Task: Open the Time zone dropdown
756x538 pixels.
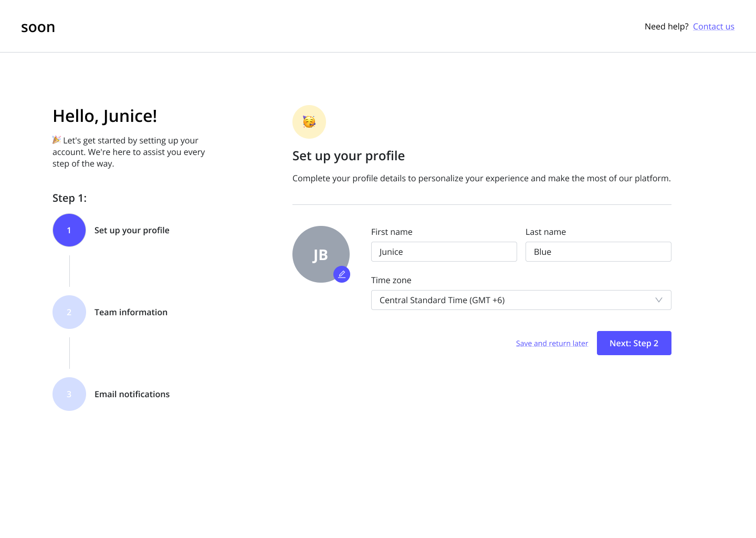Action: click(x=521, y=300)
